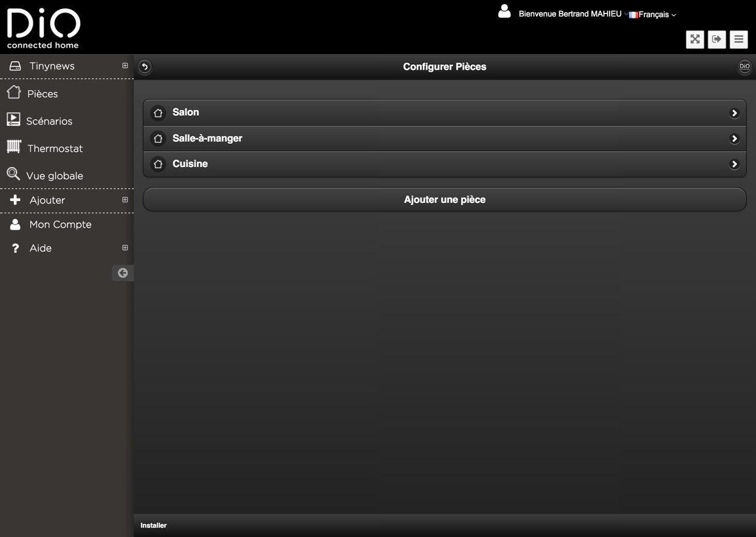
Task: Click the house icon beside Salon
Action: click(x=158, y=113)
